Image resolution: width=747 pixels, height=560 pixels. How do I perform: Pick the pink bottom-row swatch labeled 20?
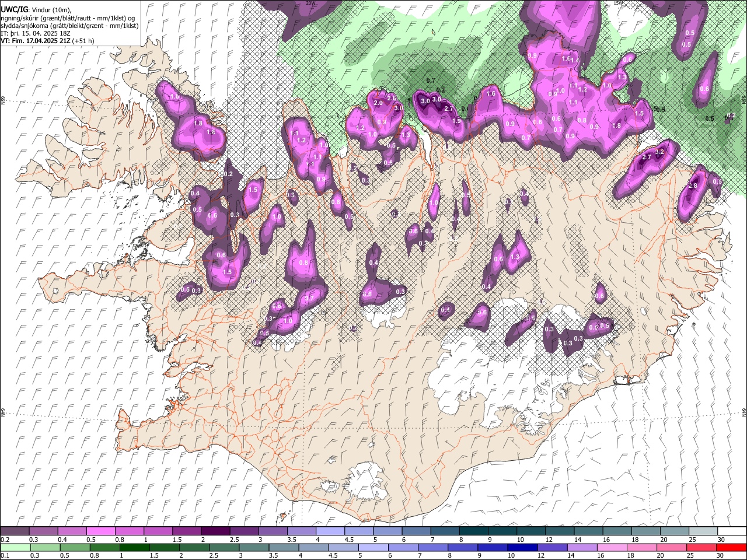(671, 547)
